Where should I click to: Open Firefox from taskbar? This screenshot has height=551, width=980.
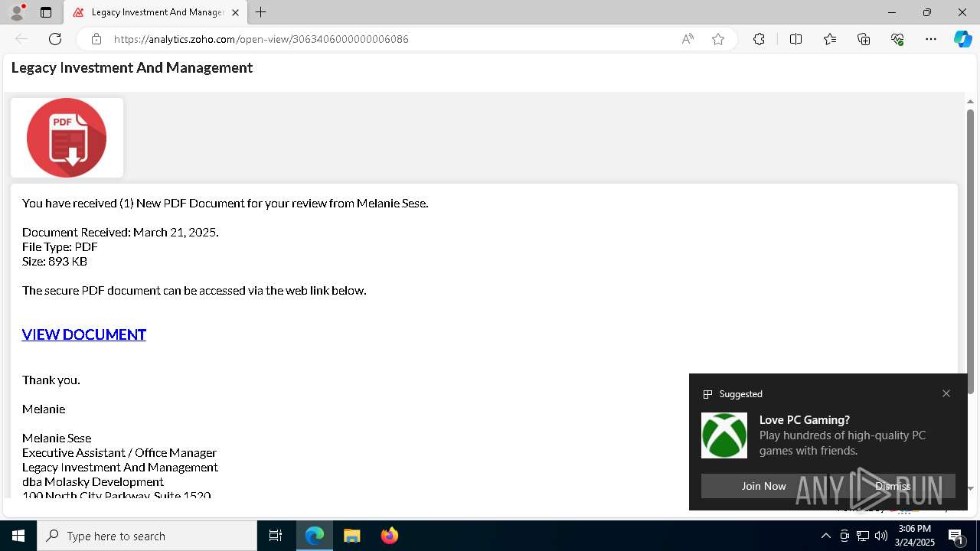[390, 536]
